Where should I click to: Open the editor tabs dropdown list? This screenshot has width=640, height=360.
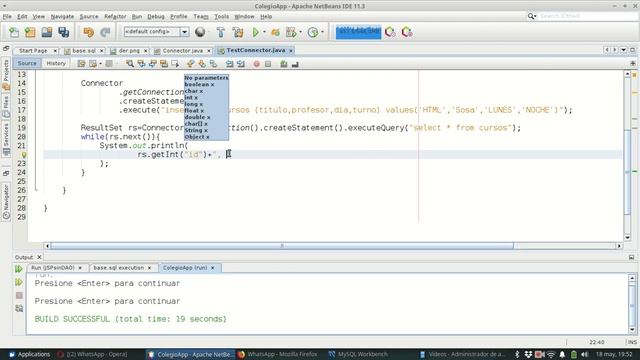coord(624,50)
